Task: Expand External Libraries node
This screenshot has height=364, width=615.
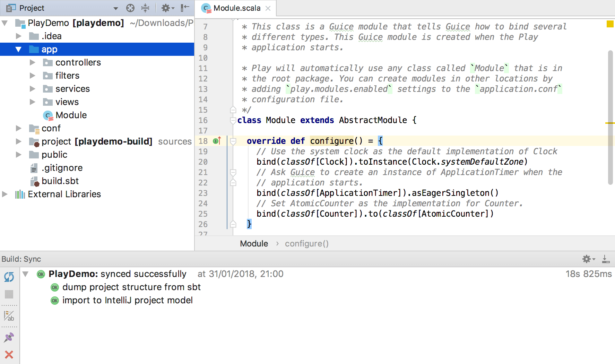Action: click(5, 194)
